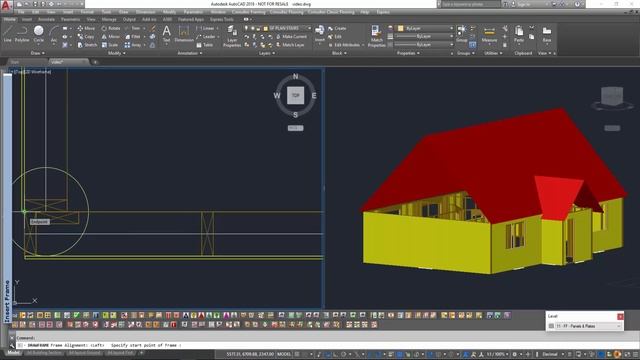The height and width of the screenshot is (360, 640).
Task: Click the Leader annotation button
Action: tap(207, 37)
